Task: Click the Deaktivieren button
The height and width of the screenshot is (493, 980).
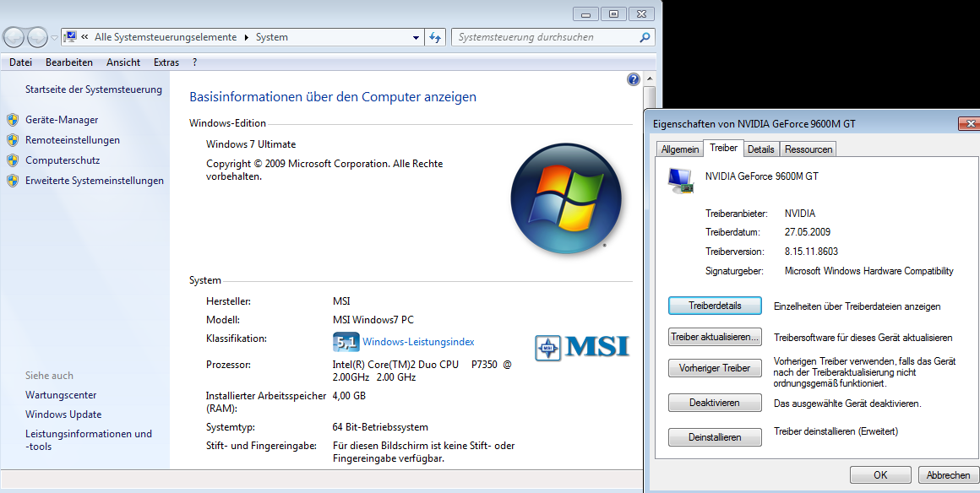Action: [715, 403]
